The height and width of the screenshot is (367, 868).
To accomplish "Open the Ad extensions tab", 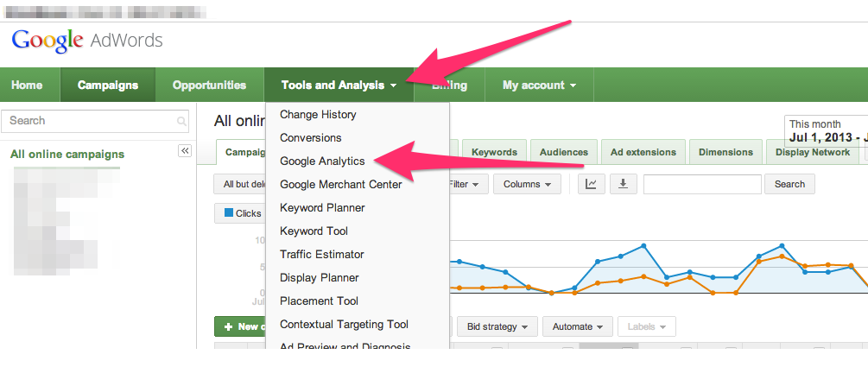I will tap(643, 152).
